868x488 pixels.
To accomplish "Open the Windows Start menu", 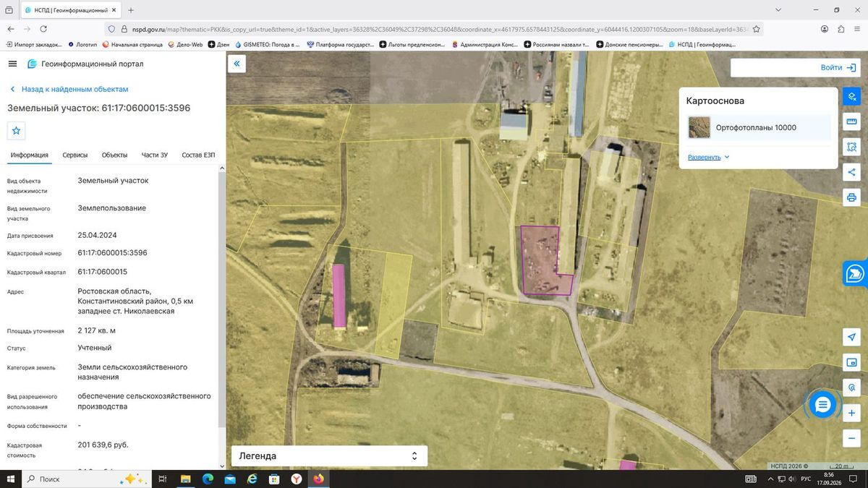I will point(10,479).
